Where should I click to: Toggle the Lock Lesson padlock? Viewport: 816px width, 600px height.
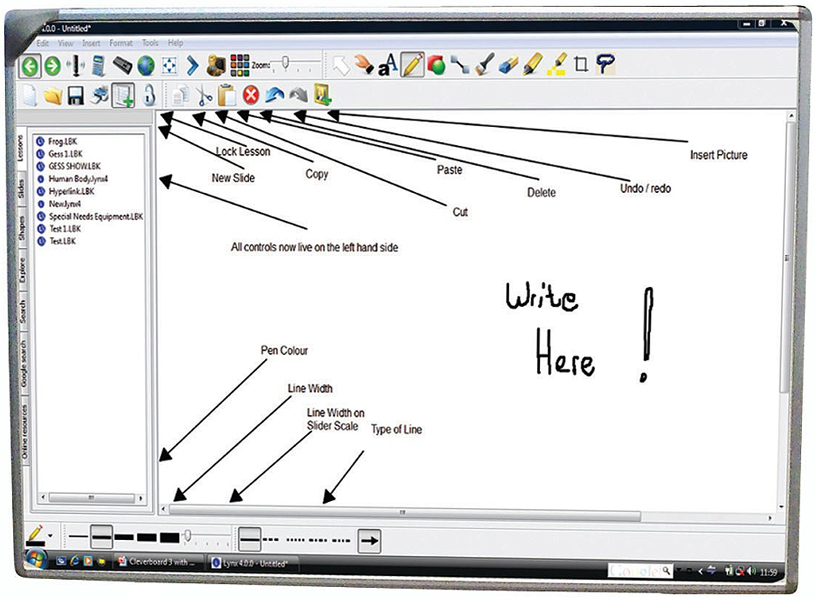pos(148,96)
